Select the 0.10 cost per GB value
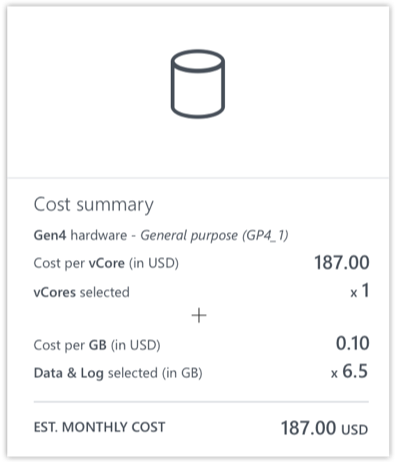The width and height of the screenshot is (395, 462). [x=352, y=343]
